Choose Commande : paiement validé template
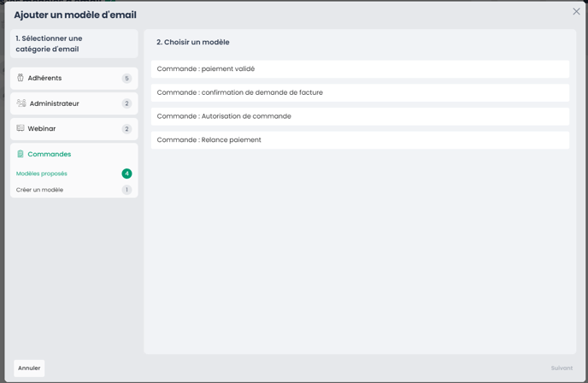 pos(360,69)
